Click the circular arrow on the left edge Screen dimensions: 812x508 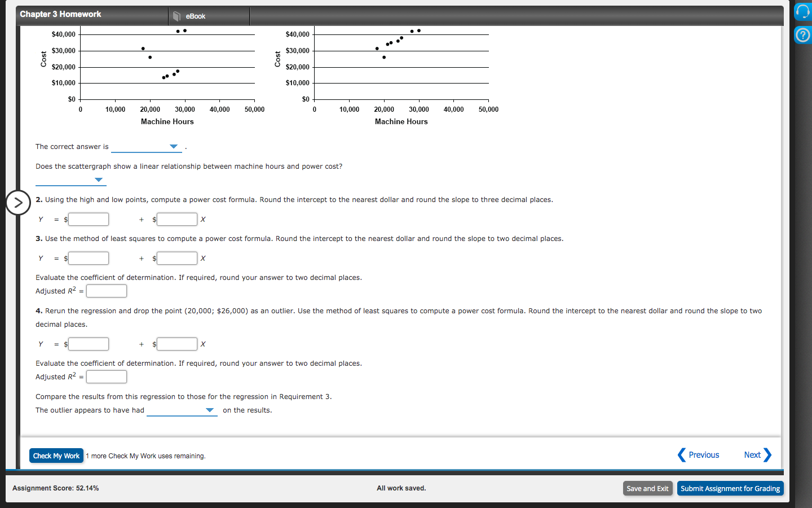[18, 203]
